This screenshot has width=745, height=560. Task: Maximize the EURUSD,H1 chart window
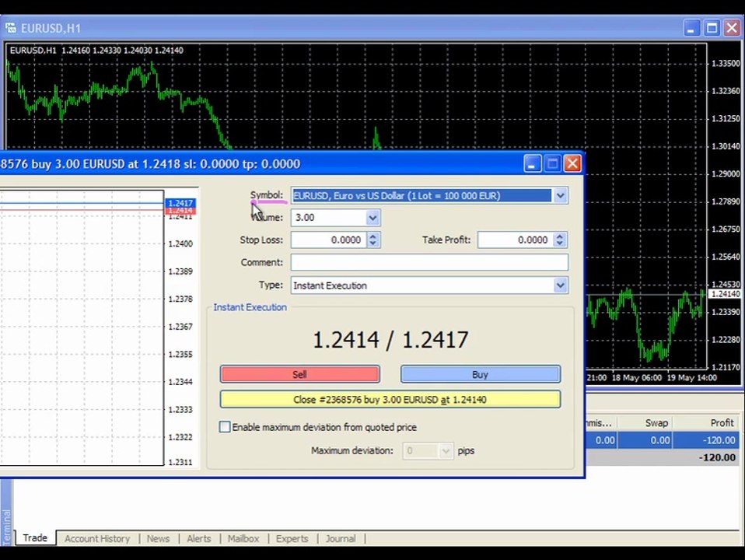(712, 28)
